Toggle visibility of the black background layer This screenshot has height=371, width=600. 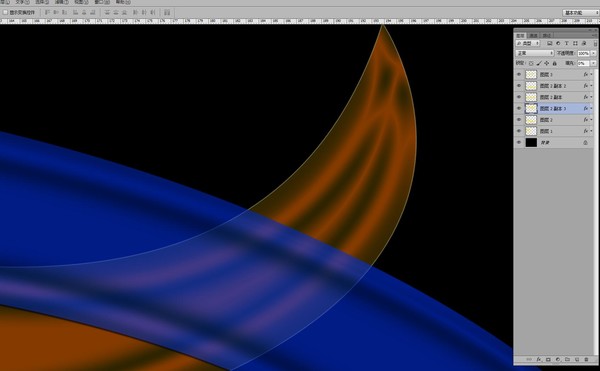click(519, 143)
